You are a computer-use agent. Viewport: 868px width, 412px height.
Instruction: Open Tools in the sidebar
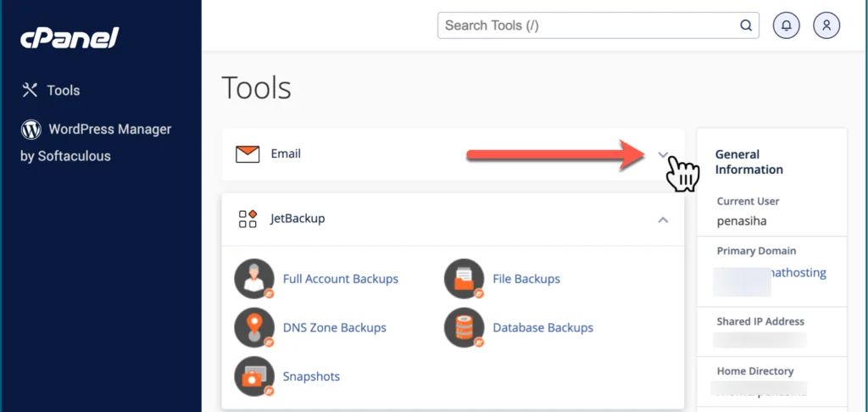click(63, 91)
